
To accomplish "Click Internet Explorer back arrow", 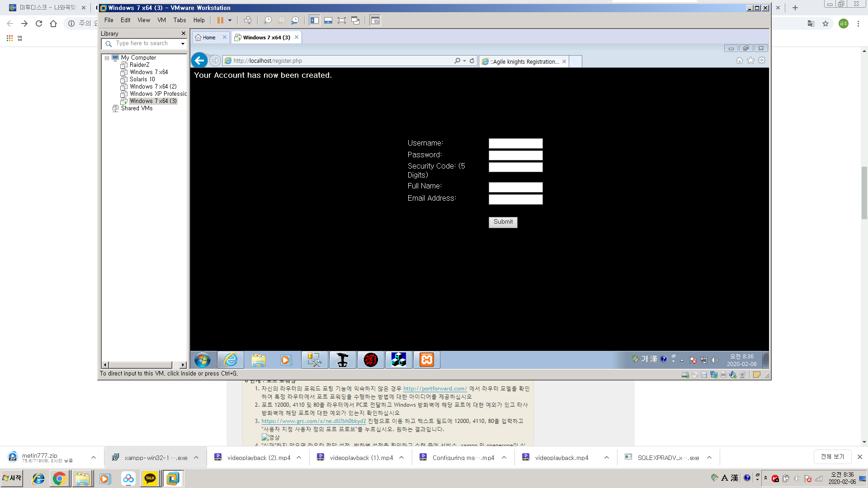I will [199, 61].
